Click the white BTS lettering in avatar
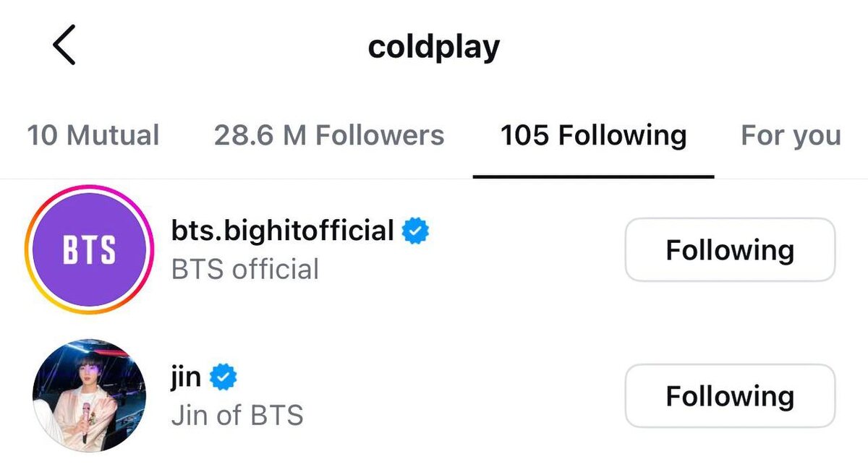 89,251
